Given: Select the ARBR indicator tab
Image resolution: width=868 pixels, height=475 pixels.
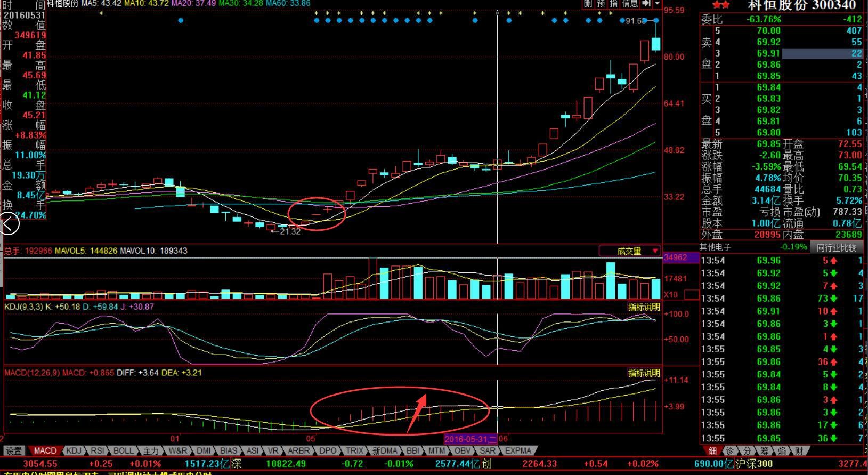Looking at the screenshot, I should click(x=298, y=450).
